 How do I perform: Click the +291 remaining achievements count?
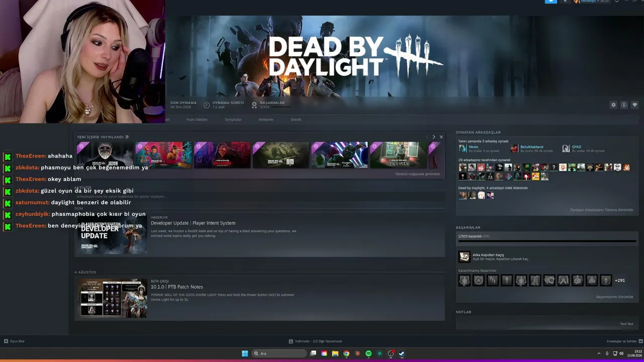(x=620, y=281)
